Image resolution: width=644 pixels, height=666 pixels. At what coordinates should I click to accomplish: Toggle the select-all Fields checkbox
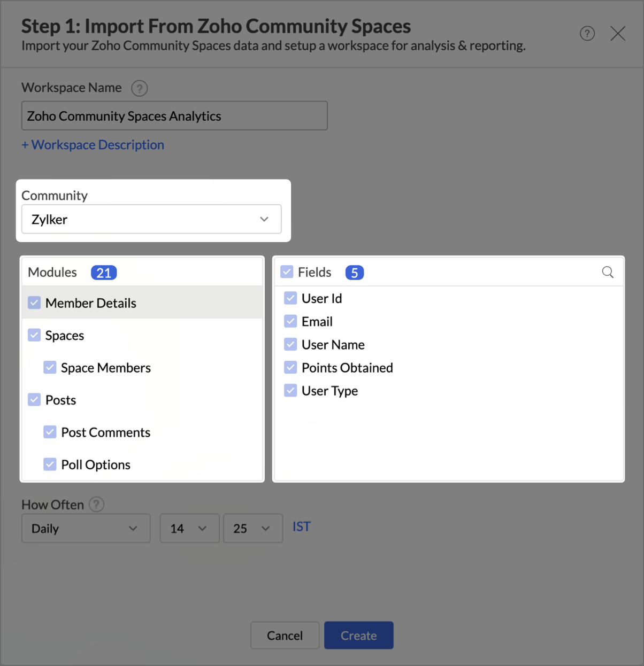click(x=287, y=272)
